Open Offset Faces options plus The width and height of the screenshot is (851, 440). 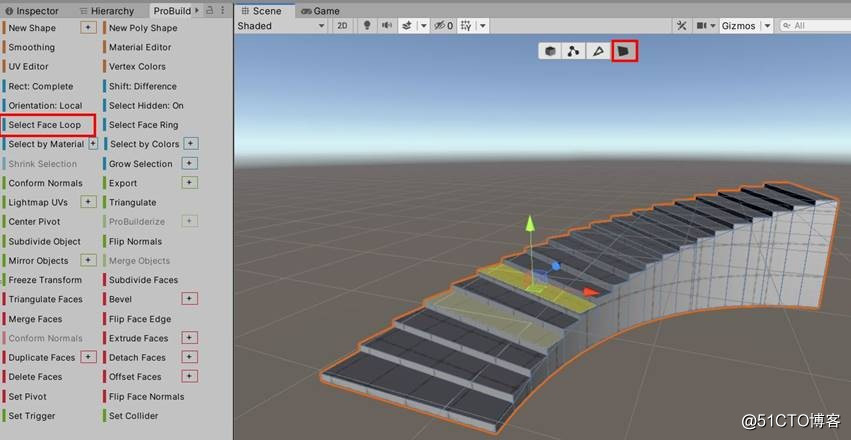pos(189,376)
